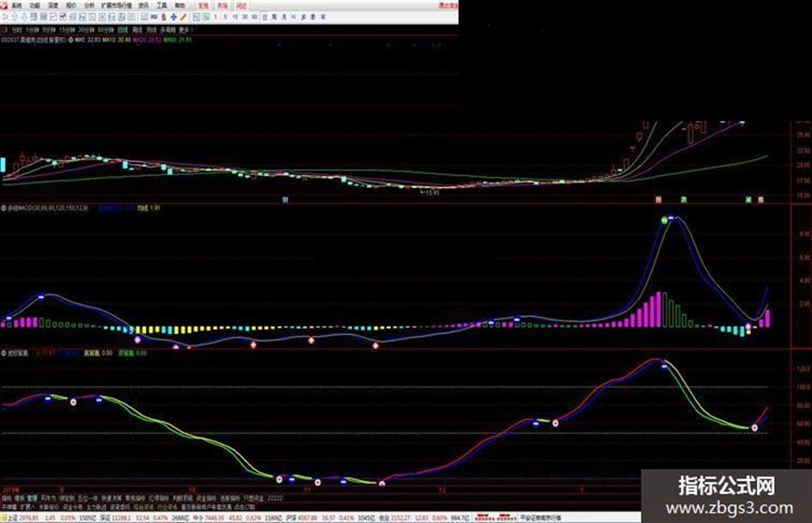Select the 管理 tab in bottom bar
The height and width of the screenshot is (523, 812).
pos(32,497)
